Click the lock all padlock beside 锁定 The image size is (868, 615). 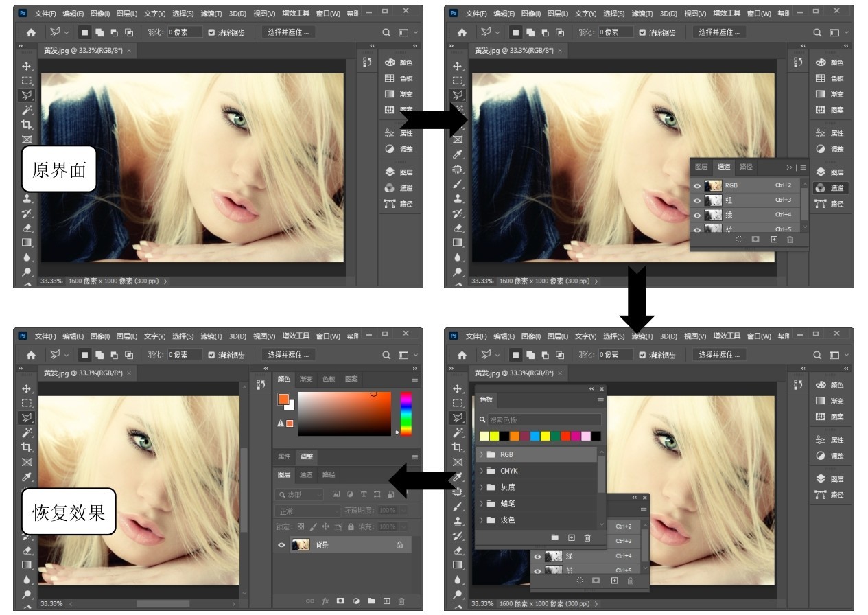pyautogui.click(x=351, y=527)
